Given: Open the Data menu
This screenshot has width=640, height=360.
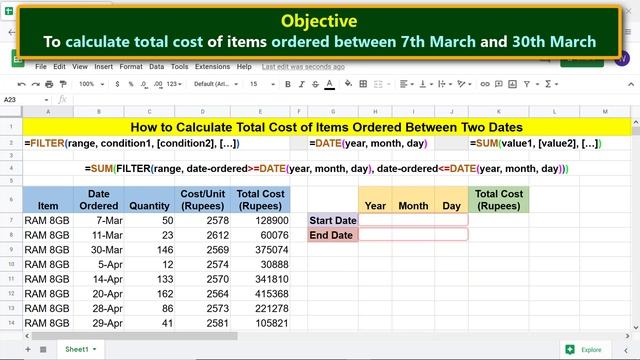Looking at the screenshot, I should coord(156,67).
